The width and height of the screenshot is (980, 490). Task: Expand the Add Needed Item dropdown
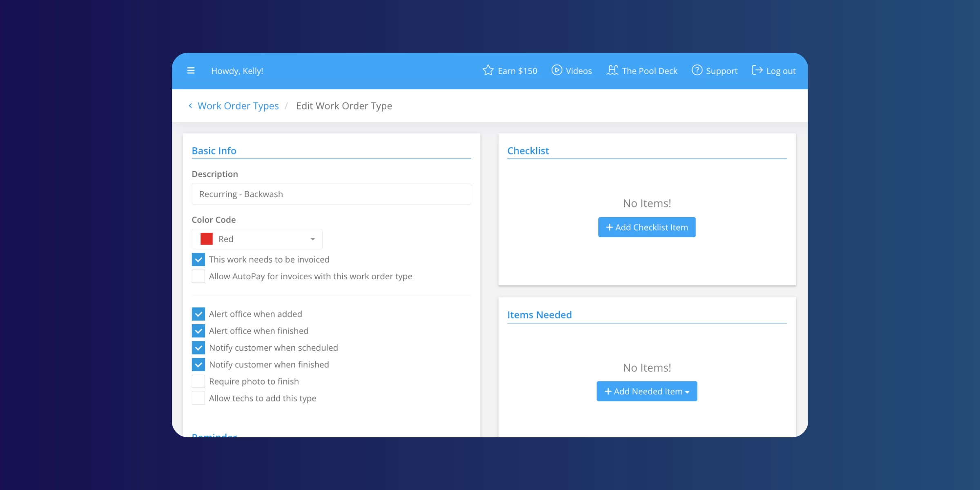647,392
